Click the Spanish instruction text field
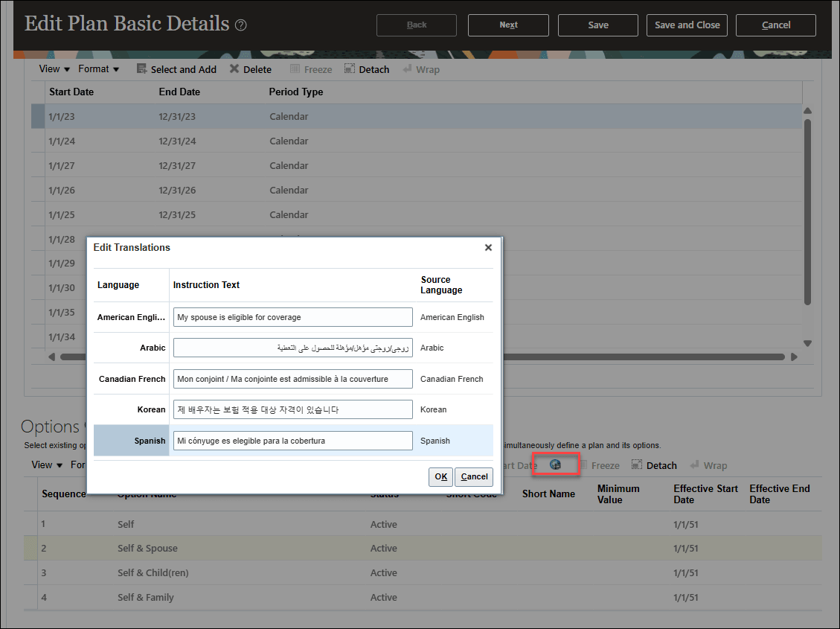 tap(292, 440)
